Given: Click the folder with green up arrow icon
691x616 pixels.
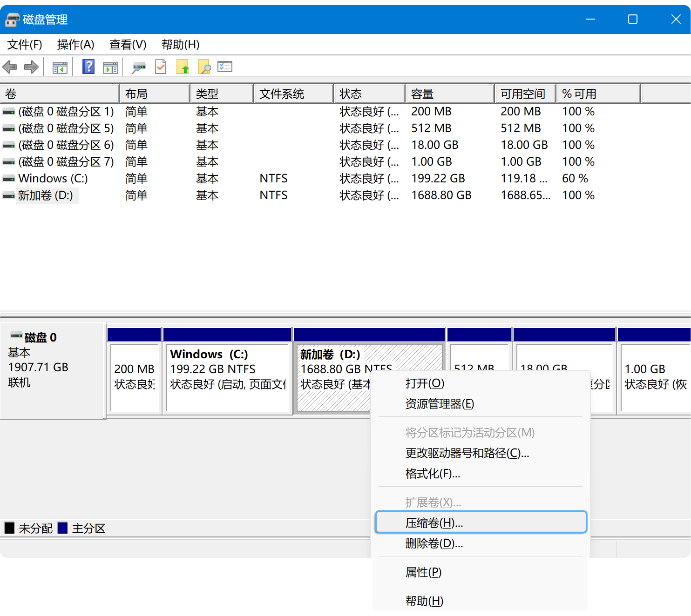Looking at the screenshot, I should pyautogui.click(x=183, y=67).
